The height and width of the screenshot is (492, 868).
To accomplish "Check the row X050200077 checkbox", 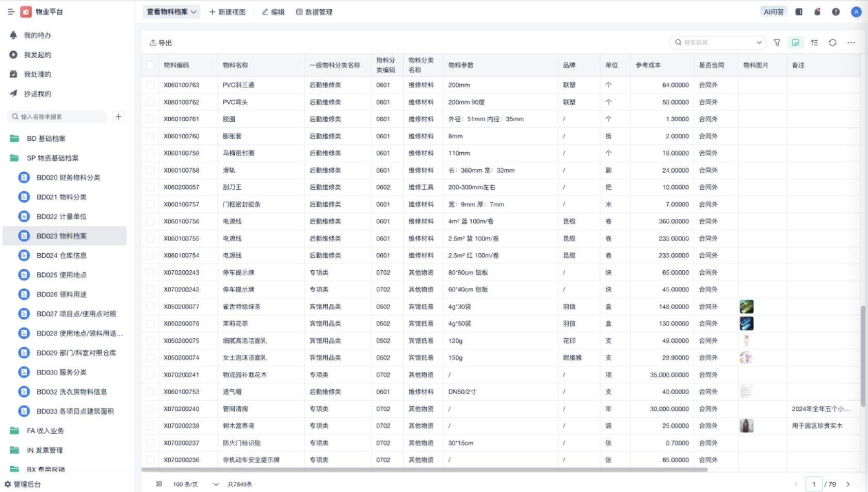I will (150, 306).
